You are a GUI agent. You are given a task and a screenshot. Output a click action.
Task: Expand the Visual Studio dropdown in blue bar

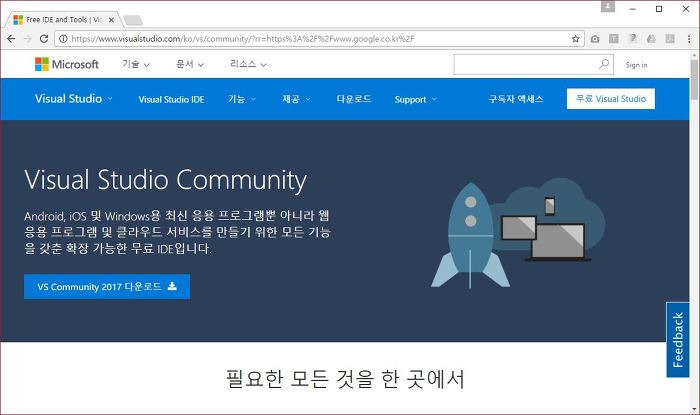tap(74, 99)
